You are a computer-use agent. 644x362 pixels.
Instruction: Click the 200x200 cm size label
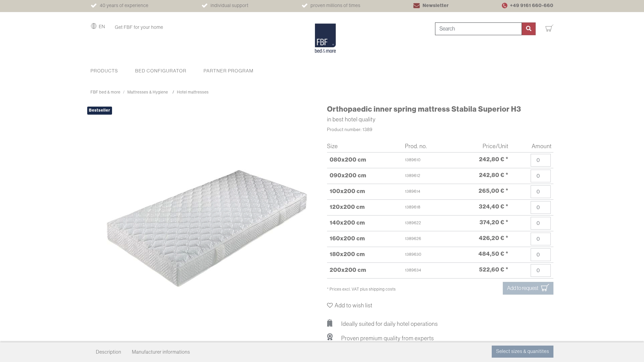348,270
